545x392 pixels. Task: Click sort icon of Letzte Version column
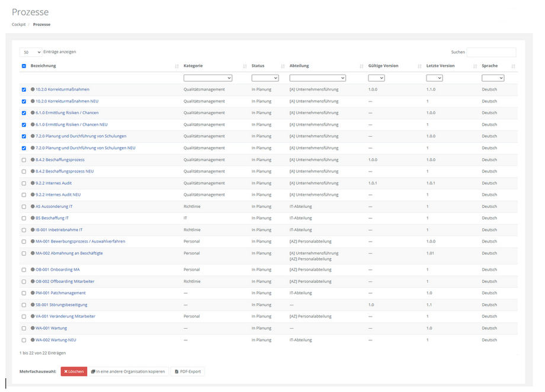click(x=475, y=66)
